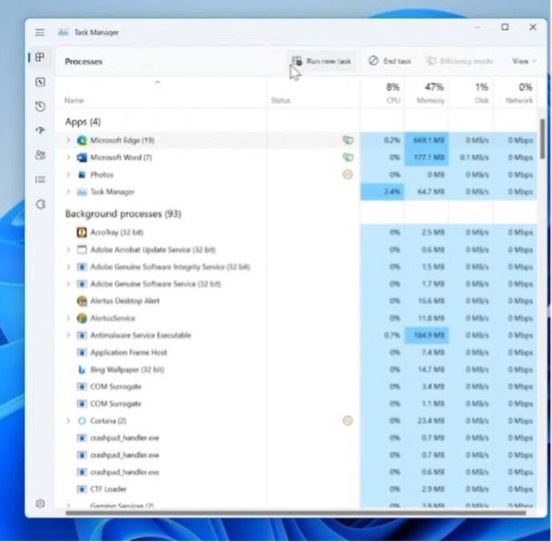
Task: Click the Application Frame Host icon
Action: [x=82, y=352]
